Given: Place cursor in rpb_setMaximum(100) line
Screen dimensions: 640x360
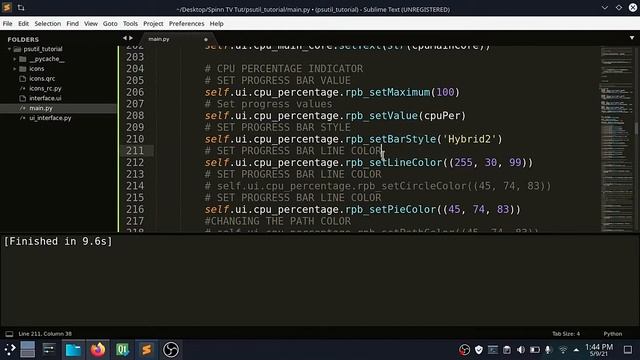Looking at the screenshot, I should (x=332, y=92).
